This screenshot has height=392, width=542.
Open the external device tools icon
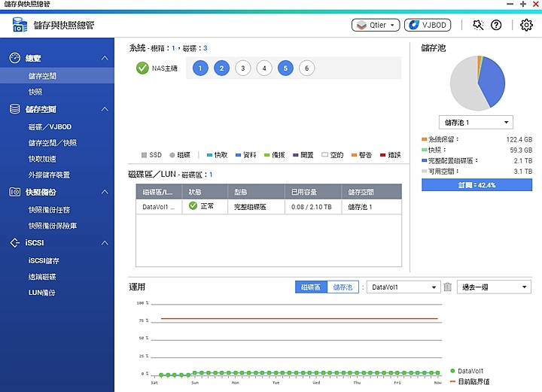(478, 25)
